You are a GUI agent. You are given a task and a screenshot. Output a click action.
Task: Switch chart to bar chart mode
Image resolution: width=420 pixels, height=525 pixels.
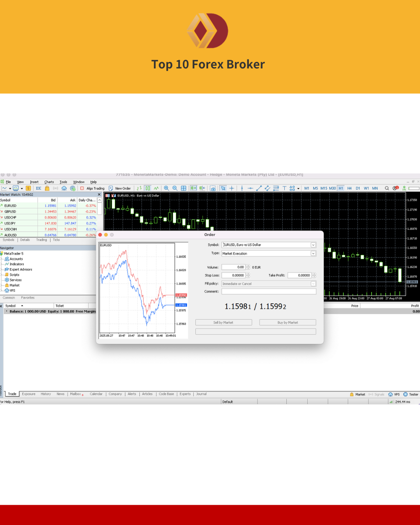(139, 188)
